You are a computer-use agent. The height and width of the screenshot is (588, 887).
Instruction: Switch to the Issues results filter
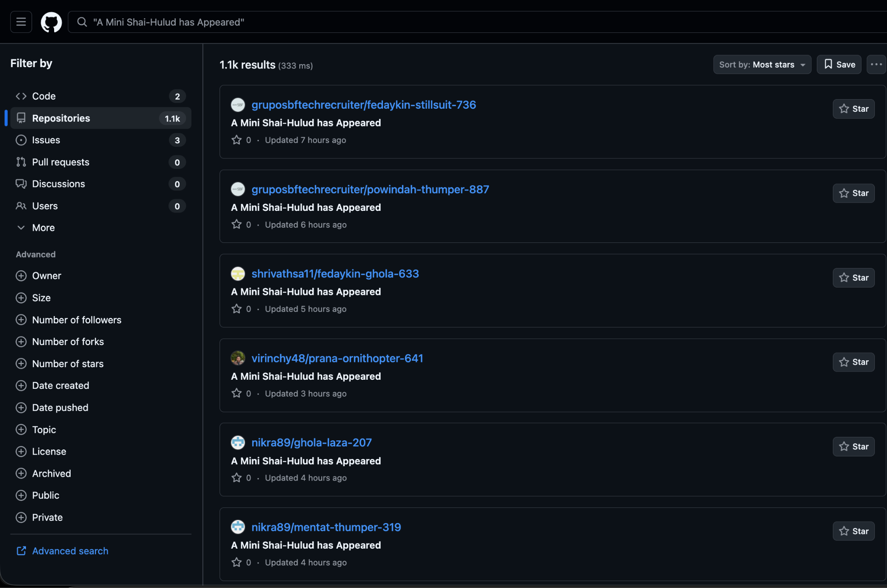tap(46, 140)
